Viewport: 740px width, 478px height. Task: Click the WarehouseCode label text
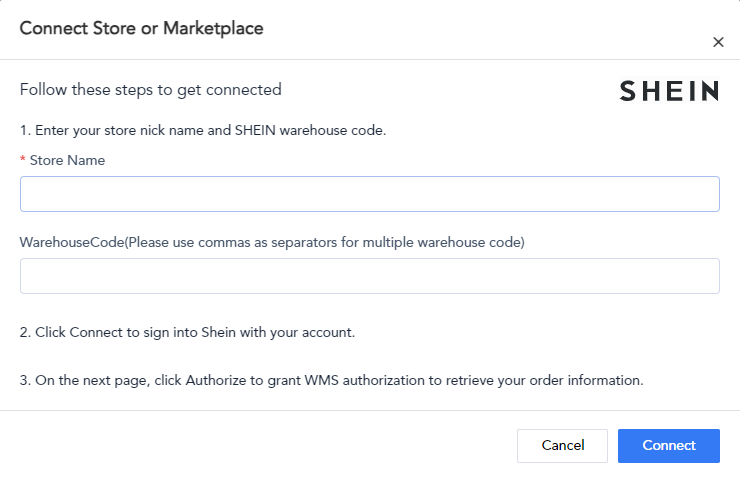pyautogui.click(x=272, y=243)
